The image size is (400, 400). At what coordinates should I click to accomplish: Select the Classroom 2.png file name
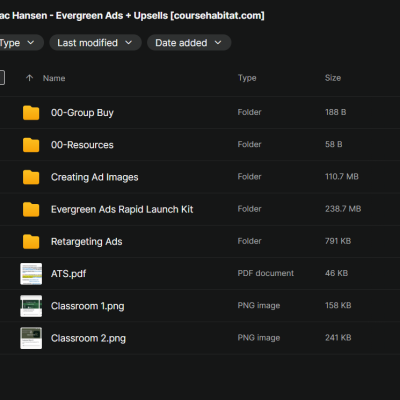pyautogui.click(x=88, y=338)
